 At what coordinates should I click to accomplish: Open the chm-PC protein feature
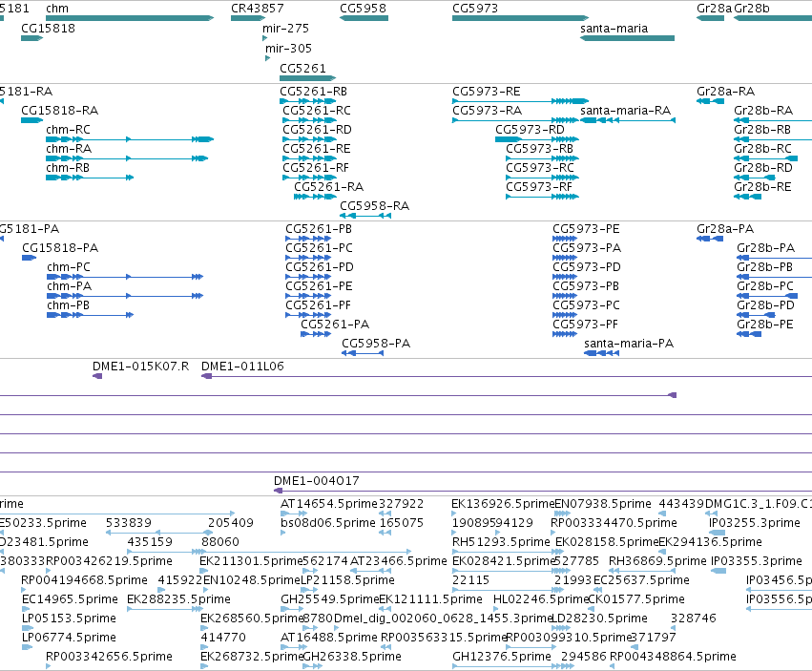tap(125, 277)
